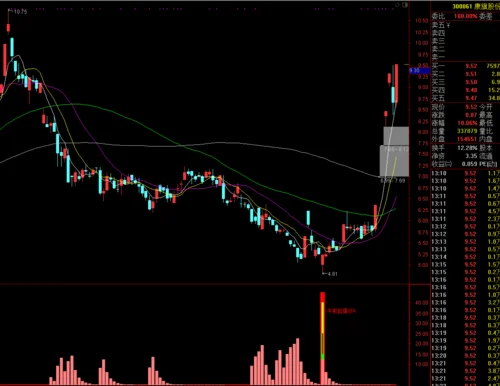The image size is (500, 386).
Task: Click the 13:20 tick row in the trade list
Action: tap(465, 356)
